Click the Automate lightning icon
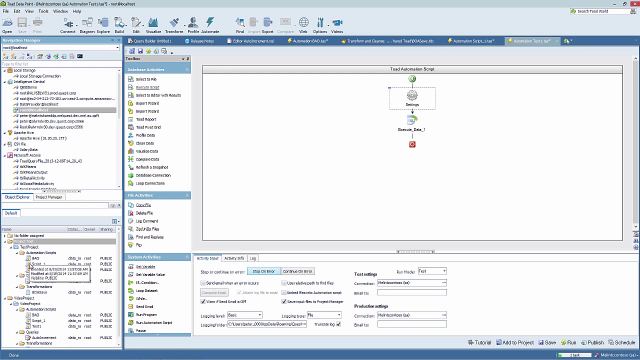 coord(210,25)
